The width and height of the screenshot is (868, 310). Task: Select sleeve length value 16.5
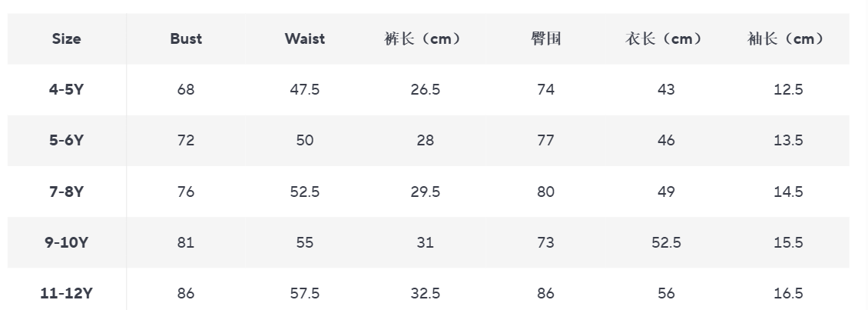788,293
